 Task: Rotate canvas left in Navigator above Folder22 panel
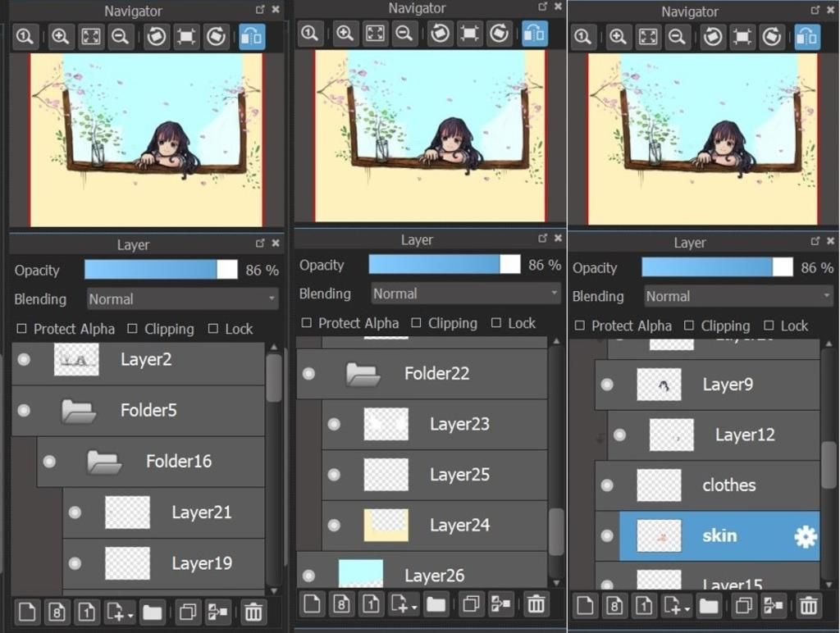[441, 33]
